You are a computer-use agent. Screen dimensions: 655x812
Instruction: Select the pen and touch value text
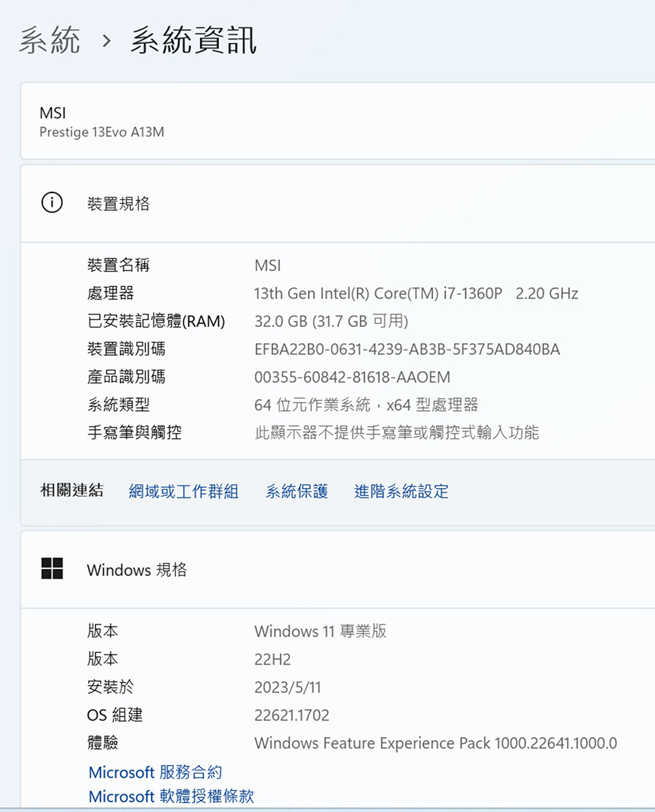[397, 433]
